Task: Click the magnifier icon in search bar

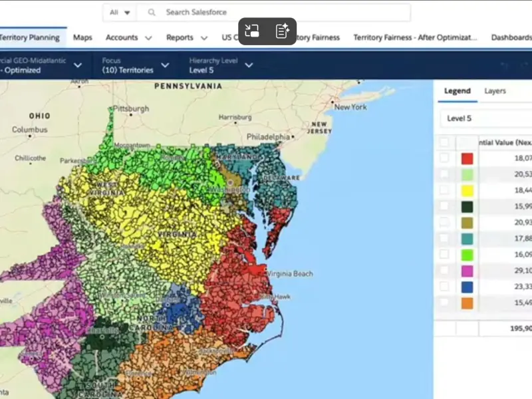Action: tap(152, 13)
